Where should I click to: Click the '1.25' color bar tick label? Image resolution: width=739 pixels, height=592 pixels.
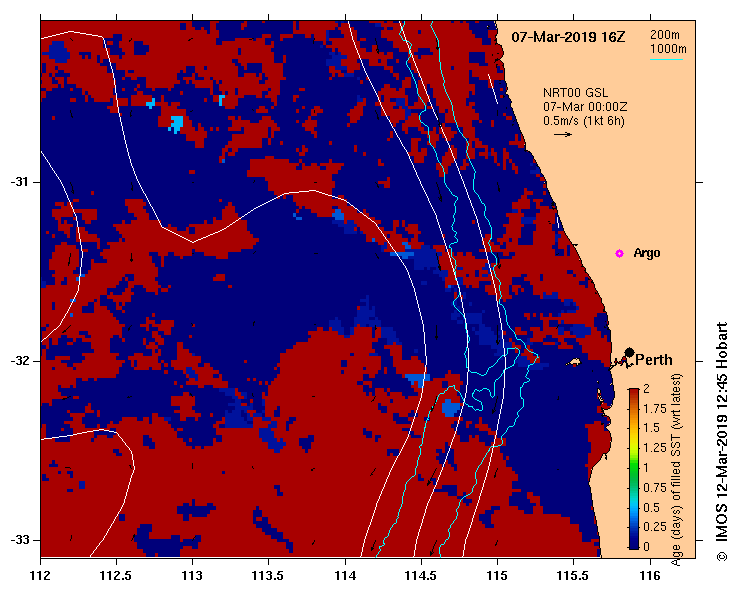click(655, 448)
